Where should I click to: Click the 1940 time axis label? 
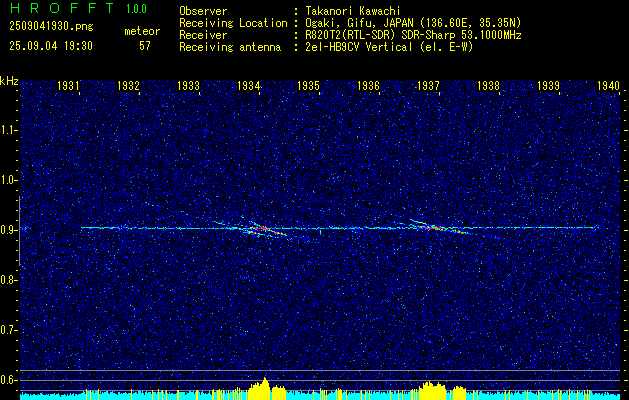tap(609, 85)
